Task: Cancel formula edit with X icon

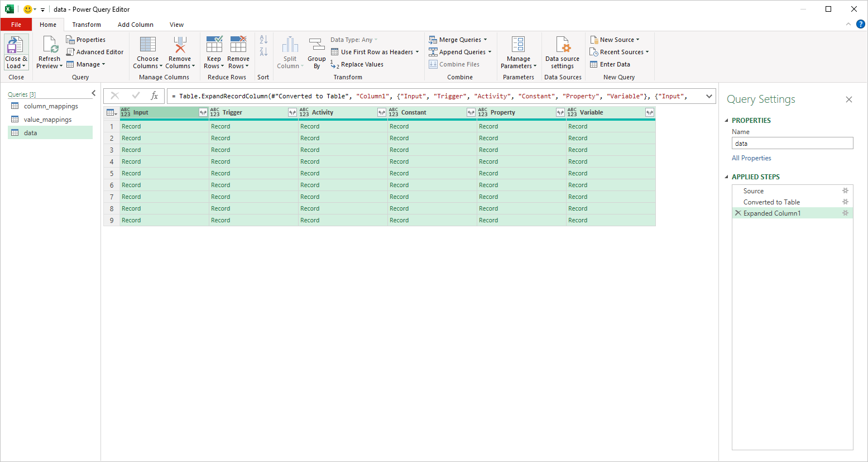Action: click(115, 96)
